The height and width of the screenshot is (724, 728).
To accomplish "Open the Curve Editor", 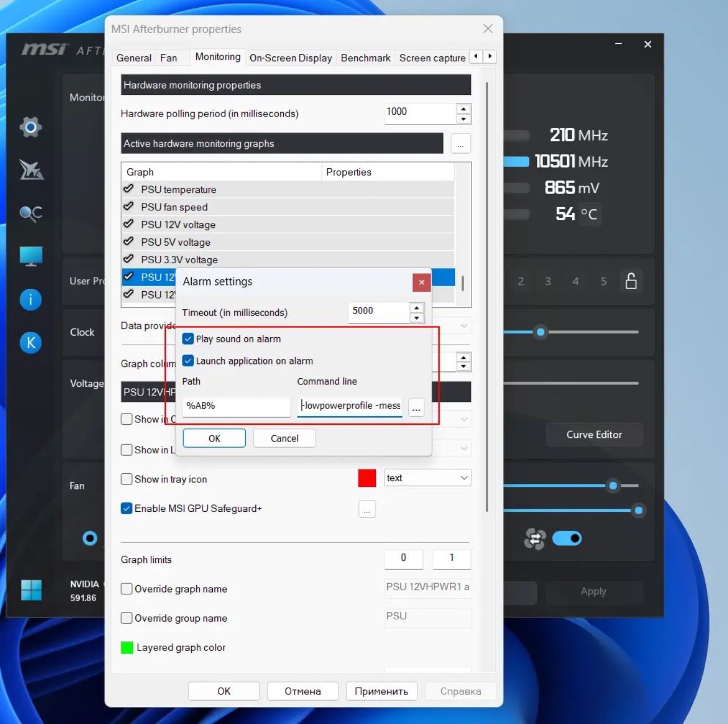I will 594,435.
